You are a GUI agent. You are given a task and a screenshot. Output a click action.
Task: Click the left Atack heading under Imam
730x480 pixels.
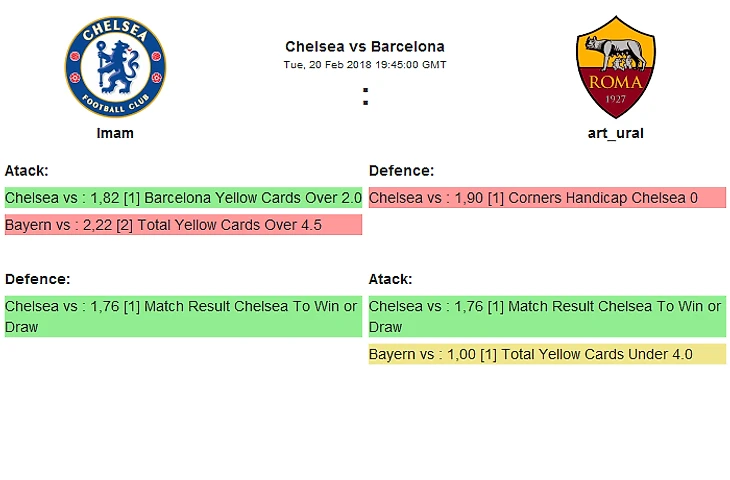[x=27, y=171]
